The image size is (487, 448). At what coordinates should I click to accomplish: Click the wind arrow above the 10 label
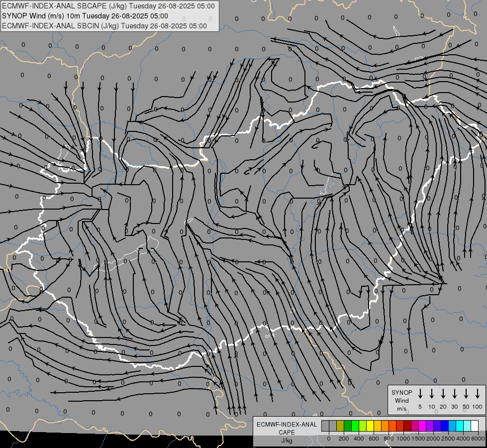(x=431, y=394)
